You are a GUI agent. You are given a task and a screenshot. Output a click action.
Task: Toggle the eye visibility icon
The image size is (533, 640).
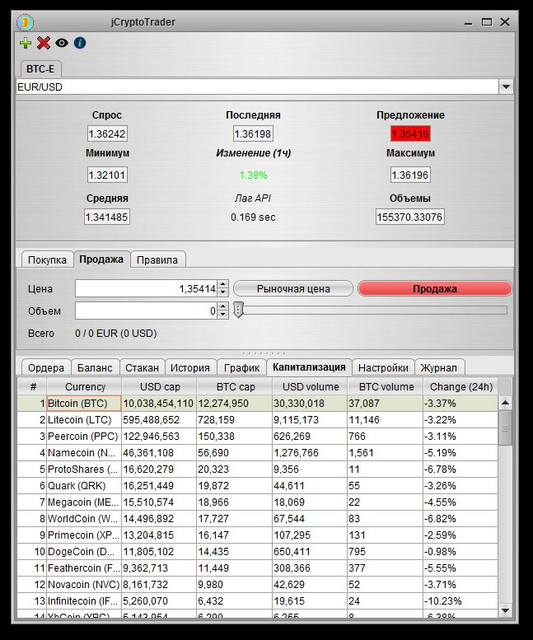coord(62,43)
